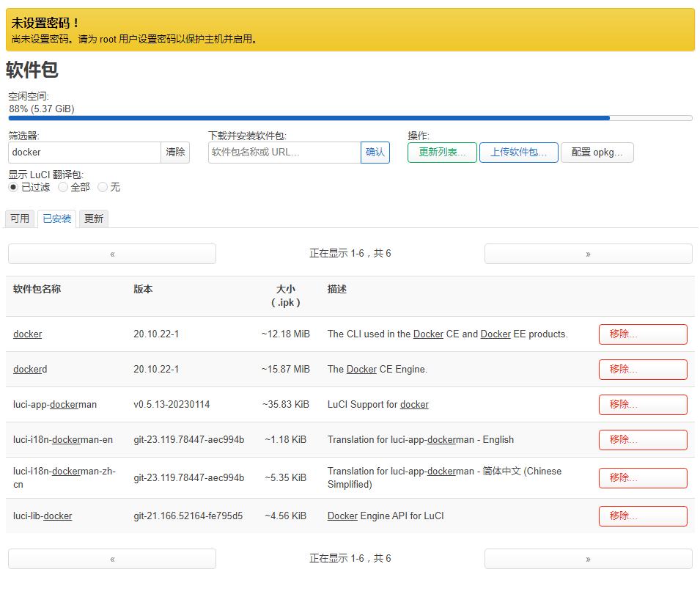This screenshot has width=700, height=594.
Task: Remove the dockerd package
Action: (643, 370)
